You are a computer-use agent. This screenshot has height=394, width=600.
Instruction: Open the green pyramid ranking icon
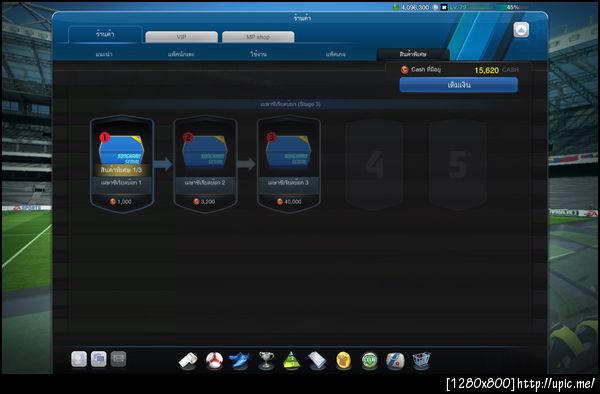[x=292, y=360]
